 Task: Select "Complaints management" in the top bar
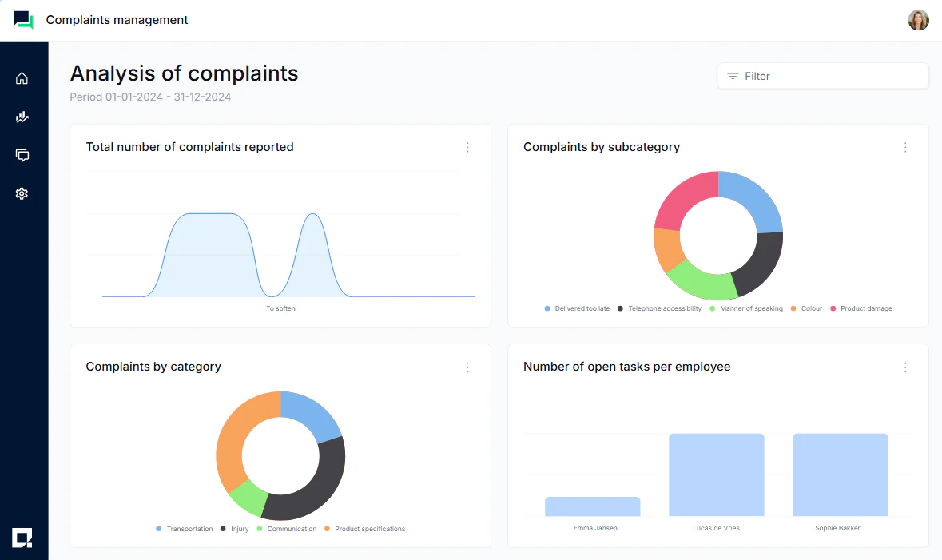[x=117, y=20]
